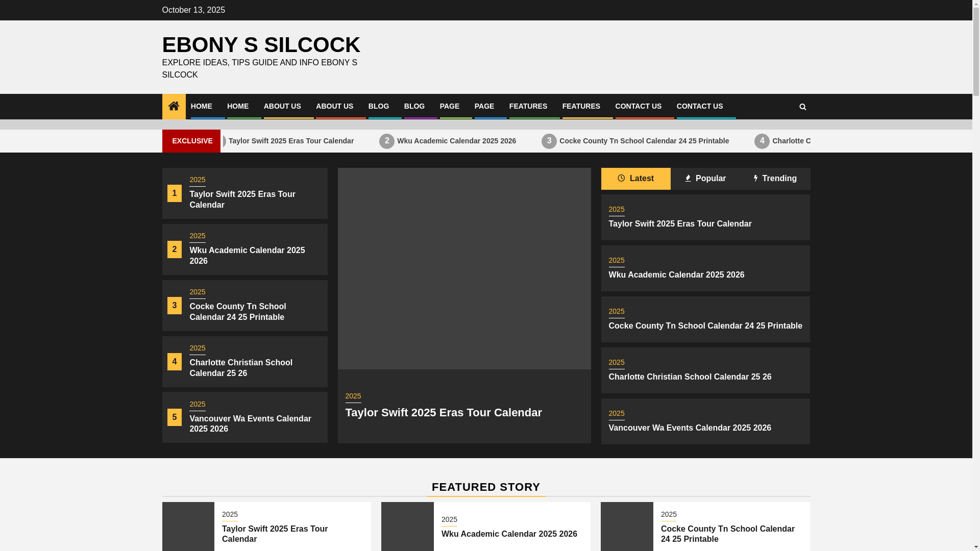Click 2025 tag above numbered item 1

[198, 180]
